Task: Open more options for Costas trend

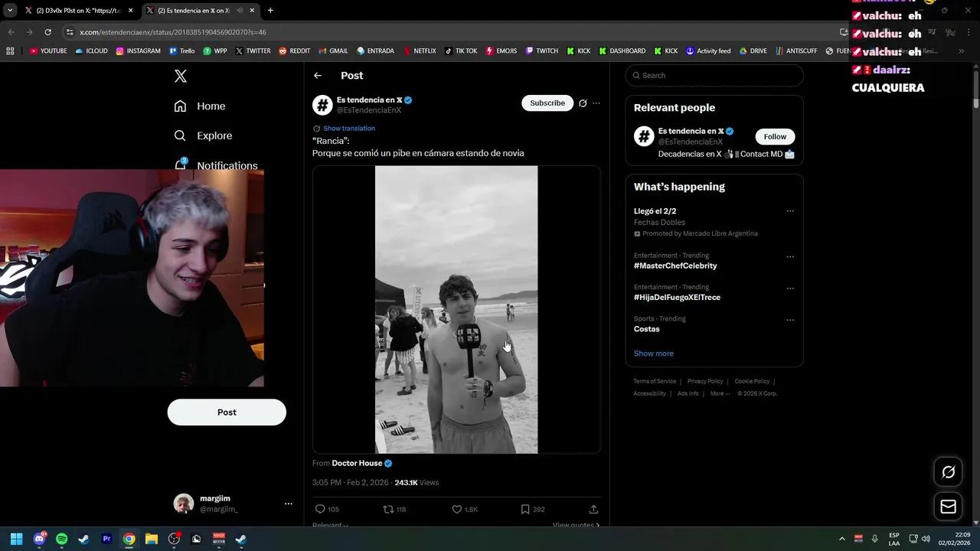Action: point(790,320)
